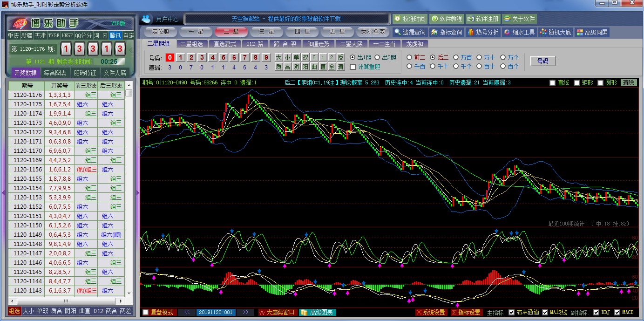This screenshot has width=644, height=321.
Task: Click the 号码 button
Action: tap(542, 61)
